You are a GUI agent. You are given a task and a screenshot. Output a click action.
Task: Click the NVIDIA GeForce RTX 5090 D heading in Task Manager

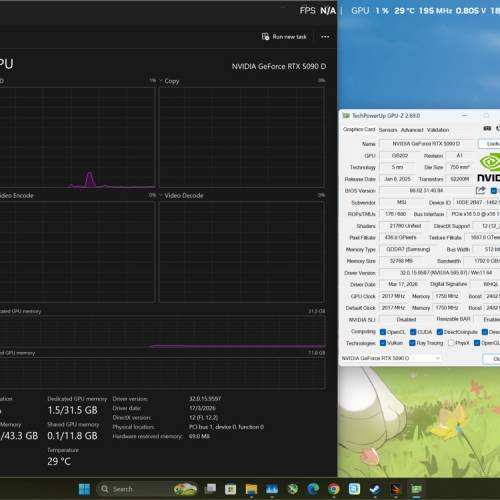click(x=279, y=66)
